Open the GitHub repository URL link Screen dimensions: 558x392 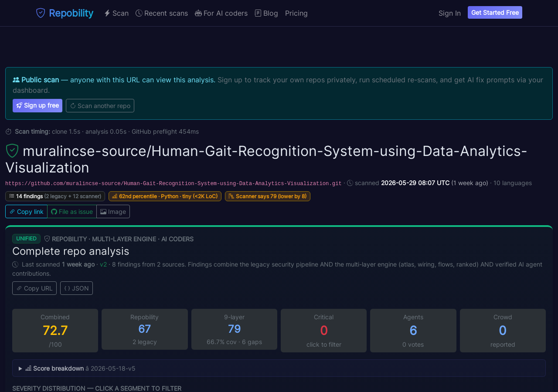click(x=174, y=183)
